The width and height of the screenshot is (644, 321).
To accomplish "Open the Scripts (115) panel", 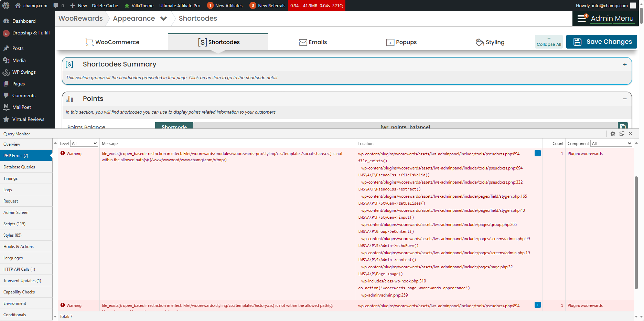I will [x=26, y=224].
